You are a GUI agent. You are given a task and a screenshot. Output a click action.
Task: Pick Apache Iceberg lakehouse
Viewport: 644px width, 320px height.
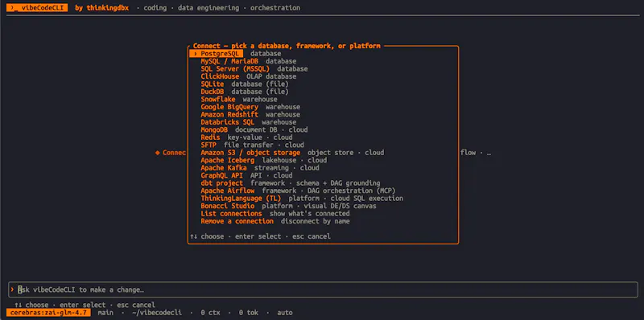(264, 160)
